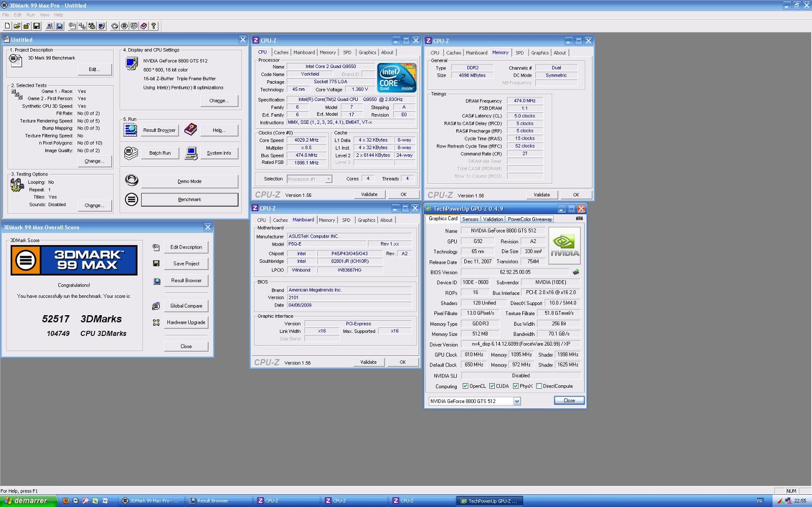The image size is (812, 507).
Task: Toggle the PhysX checkbox in GPU-Z
Action: (516, 386)
